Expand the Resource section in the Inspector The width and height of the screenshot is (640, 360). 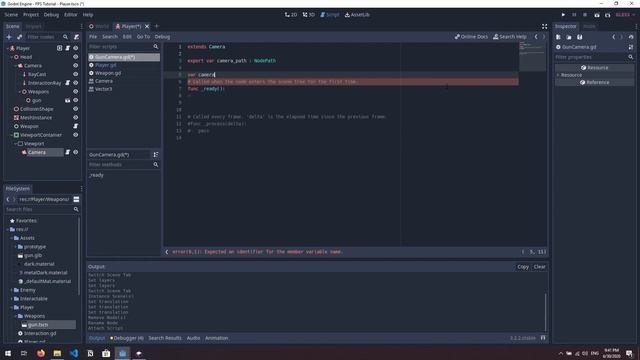click(558, 75)
